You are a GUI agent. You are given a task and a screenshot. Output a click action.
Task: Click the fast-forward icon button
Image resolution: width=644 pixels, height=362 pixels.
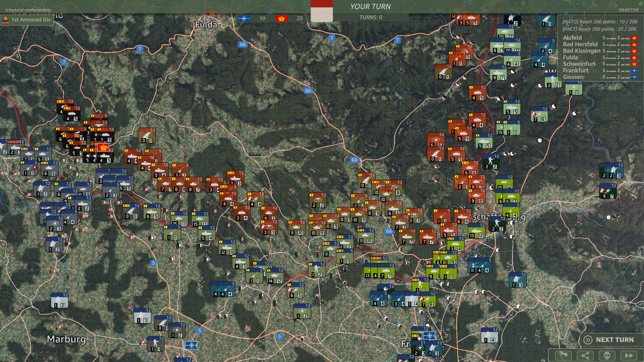click(629, 355)
